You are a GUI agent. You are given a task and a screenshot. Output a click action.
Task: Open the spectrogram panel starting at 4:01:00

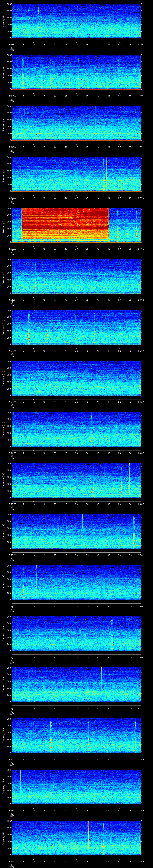(x=76, y=786)
